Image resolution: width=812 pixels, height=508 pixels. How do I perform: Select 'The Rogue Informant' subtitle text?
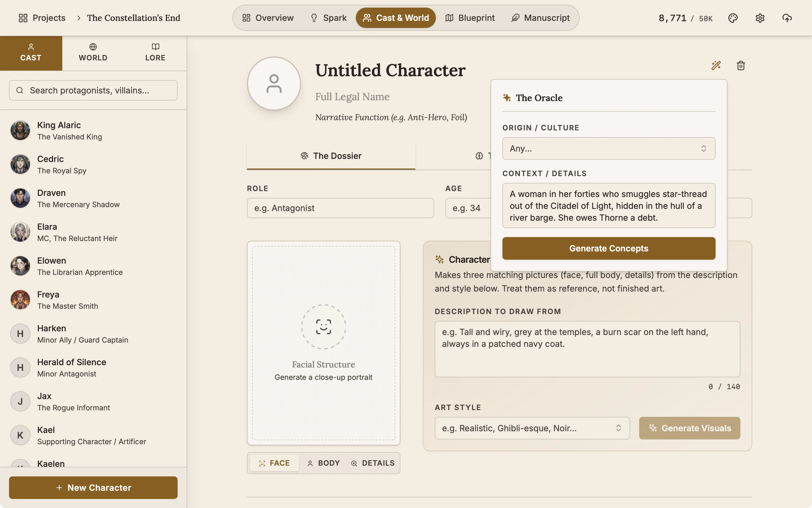[74, 408]
